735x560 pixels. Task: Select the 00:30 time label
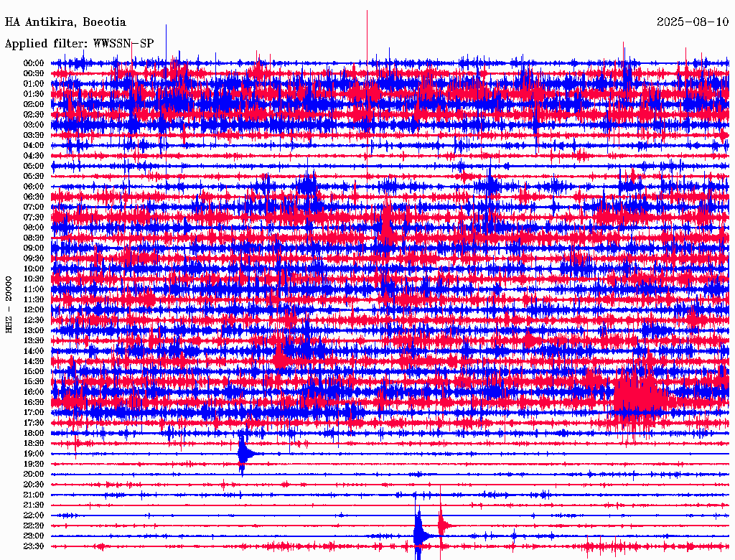point(33,73)
